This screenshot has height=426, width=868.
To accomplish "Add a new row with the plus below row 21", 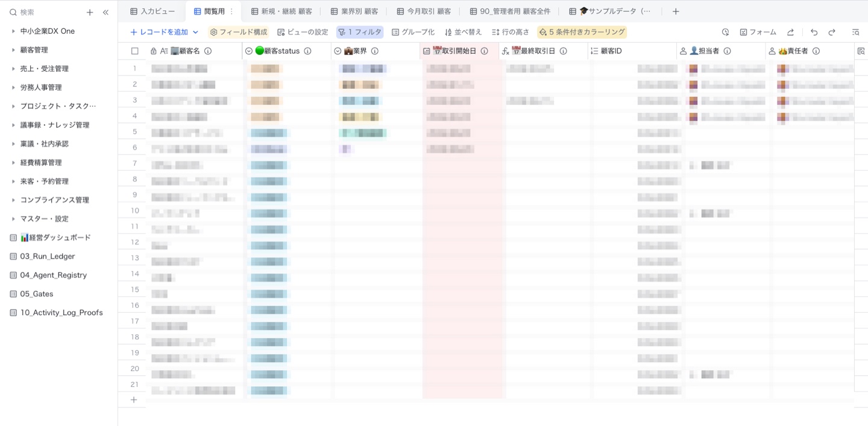I will coord(134,399).
